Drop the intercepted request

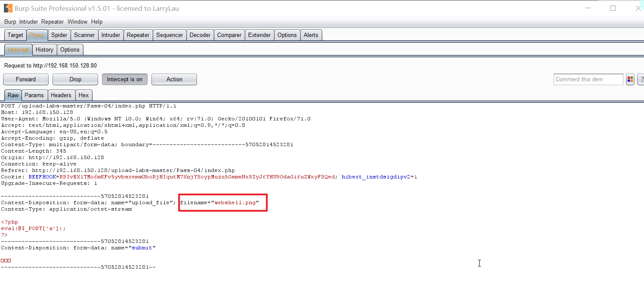tap(75, 79)
